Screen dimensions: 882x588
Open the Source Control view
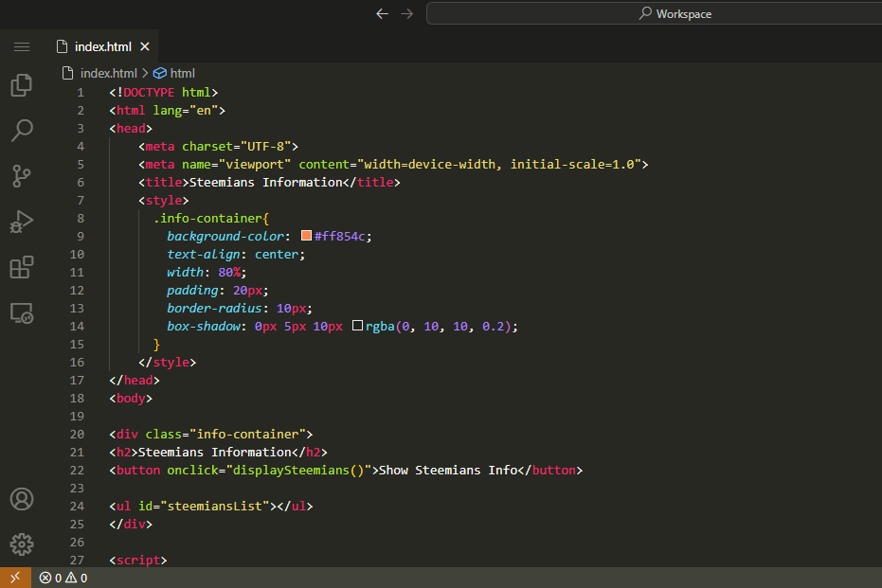point(21,176)
